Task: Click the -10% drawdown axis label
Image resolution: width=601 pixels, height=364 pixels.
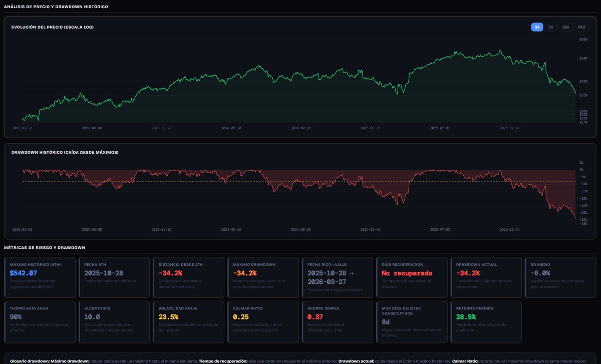Action: pyautogui.click(x=583, y=184)
